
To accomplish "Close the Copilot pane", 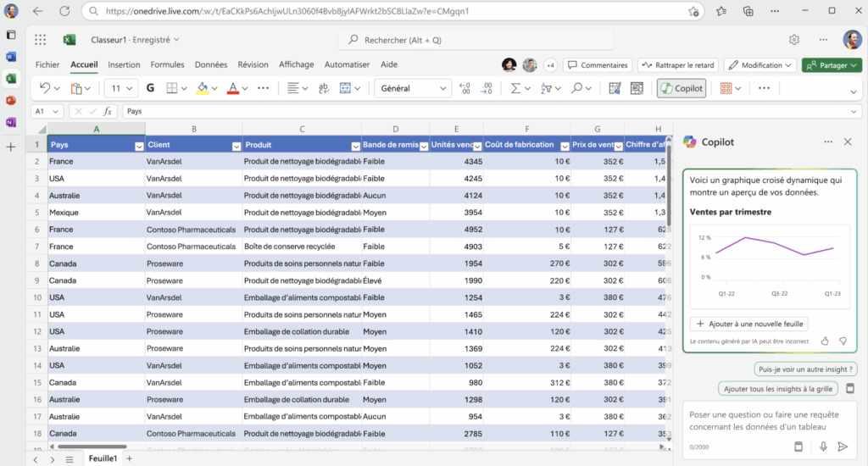I will [x=848, y=142].
